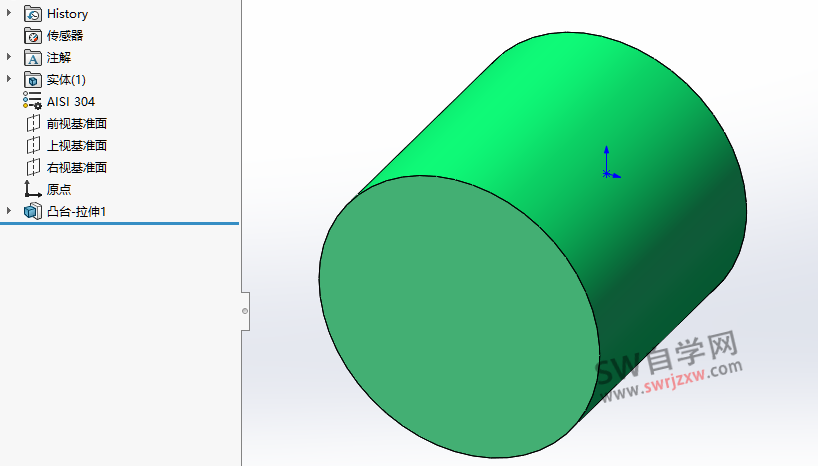Click the AISI 304 text label
The image size is (818, 466).
71,102
